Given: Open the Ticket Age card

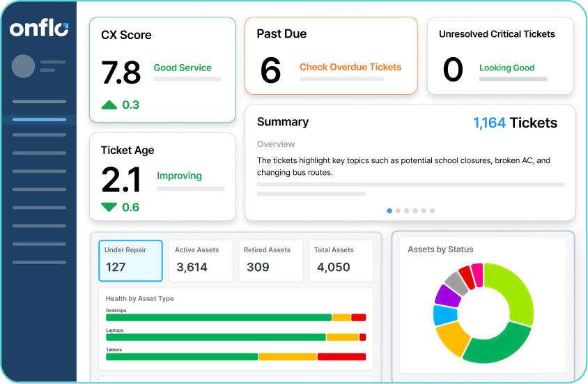Looking at the screenshot, I should point(163,176).
